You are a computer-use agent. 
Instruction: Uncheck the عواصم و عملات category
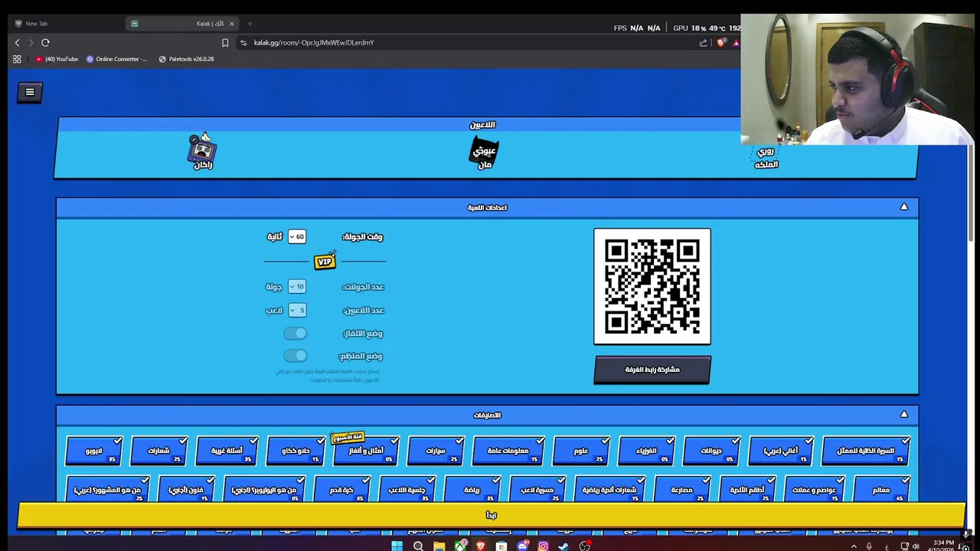pos(814,490)
